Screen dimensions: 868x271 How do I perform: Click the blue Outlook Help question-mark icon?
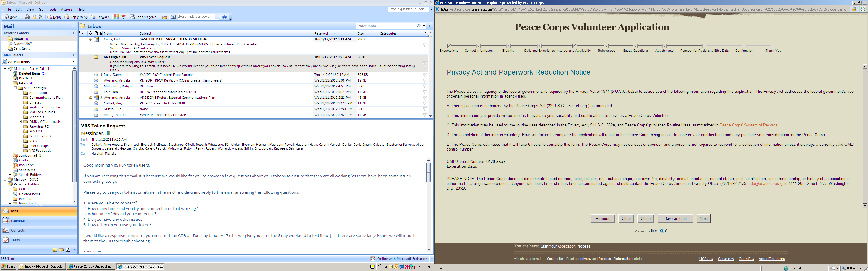tap(225, 17)
